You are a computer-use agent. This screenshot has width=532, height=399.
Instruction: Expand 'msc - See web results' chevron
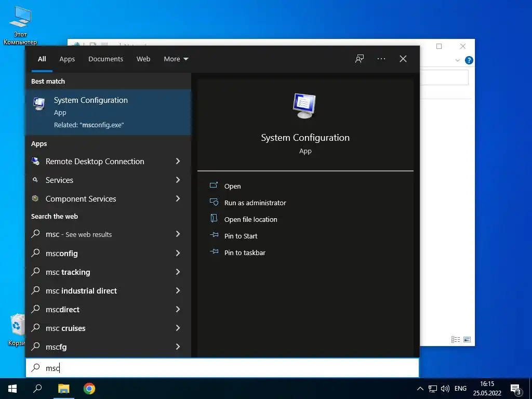(x=178, y=234)
